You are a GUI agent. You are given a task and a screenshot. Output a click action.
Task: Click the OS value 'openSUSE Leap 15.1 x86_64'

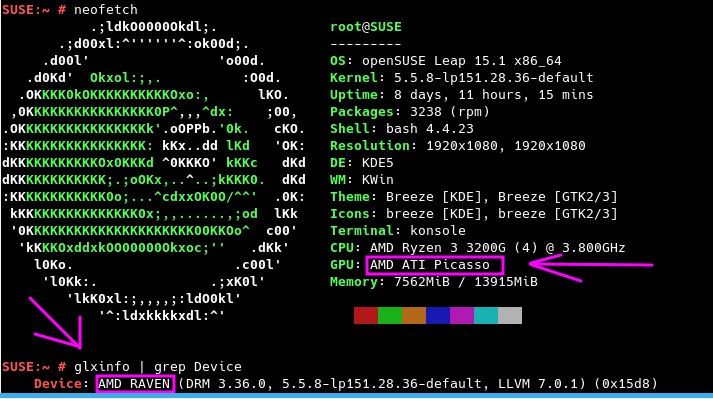coord(462,61)
